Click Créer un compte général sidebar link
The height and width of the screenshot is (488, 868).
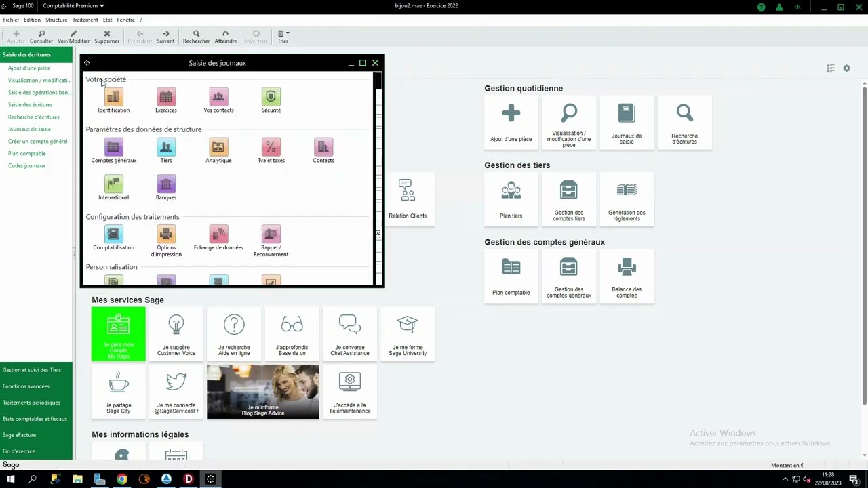pyautogui.click(x=37, y=142)
